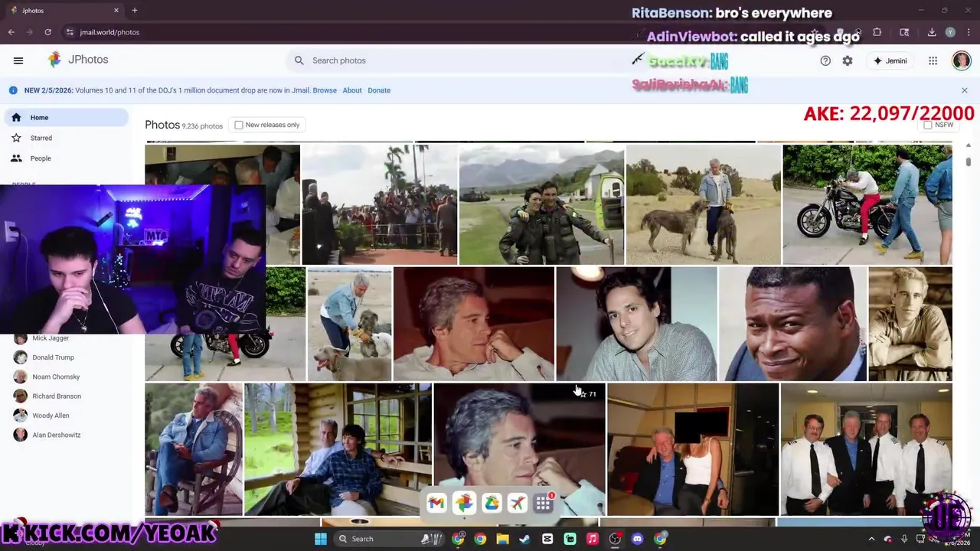The width and height of the screenshot is (980, 551).
Task: Open the log cabin porch photo
Action: pos(338,449)
